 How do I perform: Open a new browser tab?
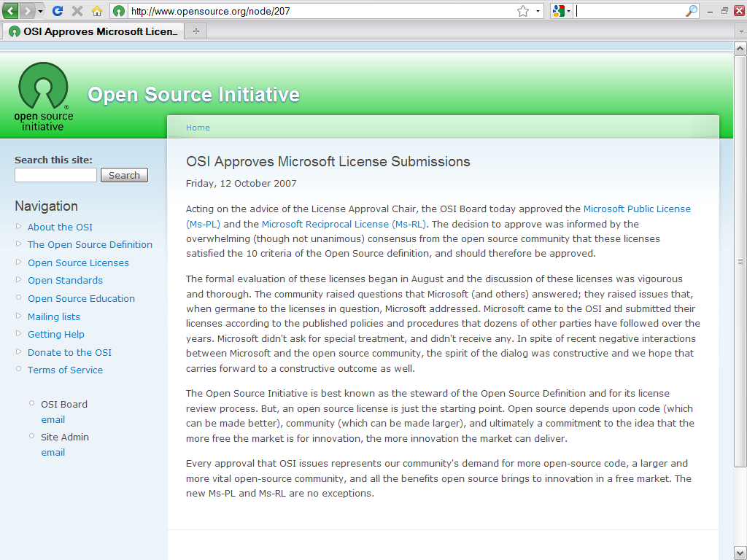[x=195, y=31]
